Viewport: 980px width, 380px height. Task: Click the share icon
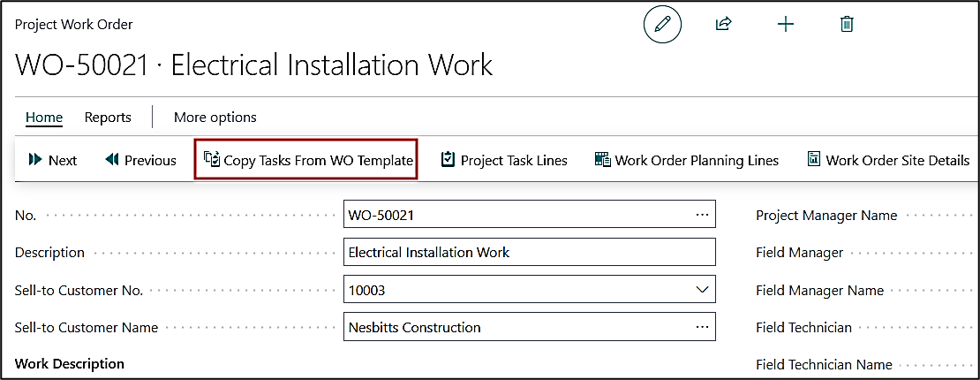point(723,25)
